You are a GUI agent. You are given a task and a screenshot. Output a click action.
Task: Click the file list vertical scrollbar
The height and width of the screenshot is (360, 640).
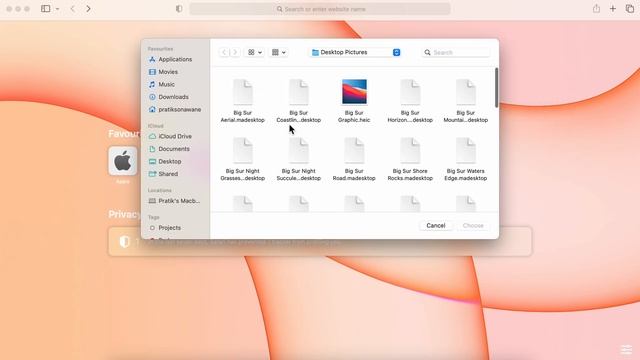[496, 88]
